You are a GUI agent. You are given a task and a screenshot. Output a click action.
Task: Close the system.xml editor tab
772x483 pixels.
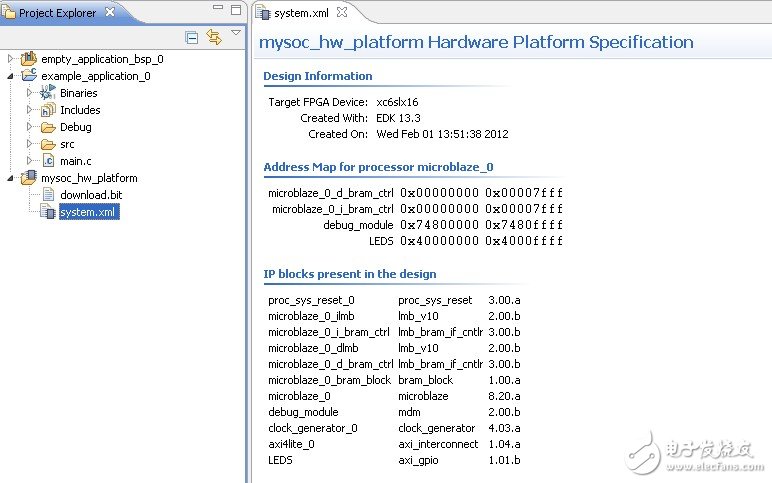[x=341, y=13]
